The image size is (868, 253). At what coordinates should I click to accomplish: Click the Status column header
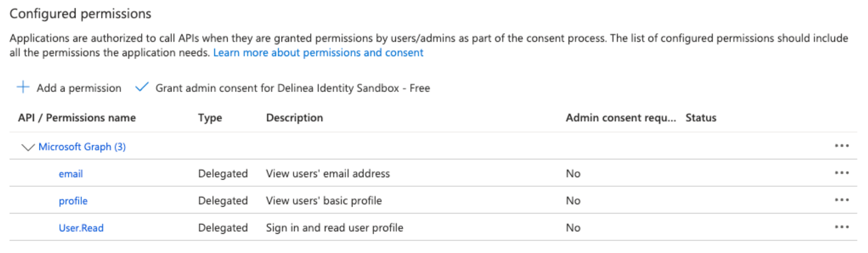[700, 118]
